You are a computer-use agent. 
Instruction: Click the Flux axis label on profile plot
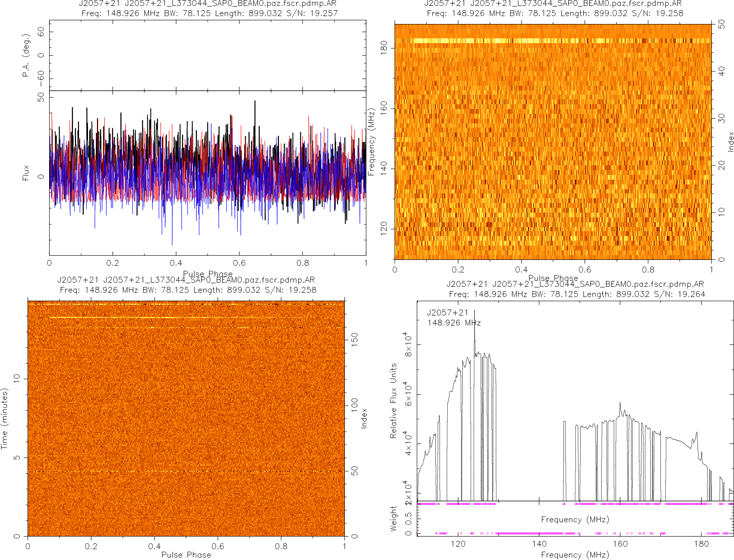pos(26,177)
